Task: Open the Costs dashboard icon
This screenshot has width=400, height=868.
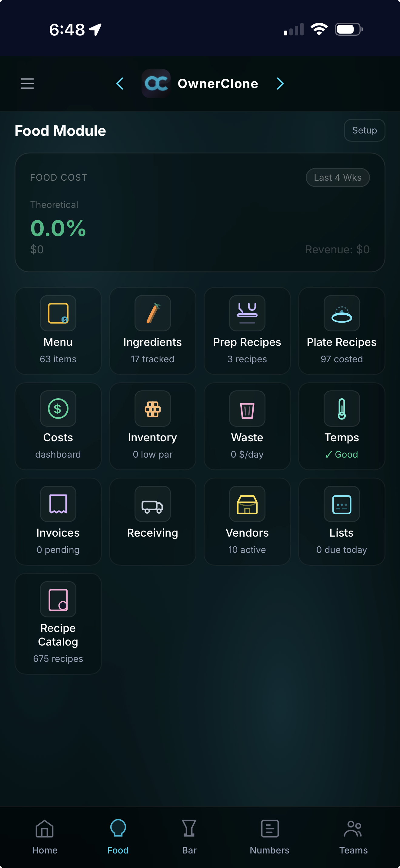Action: click(x=58, y=409)
